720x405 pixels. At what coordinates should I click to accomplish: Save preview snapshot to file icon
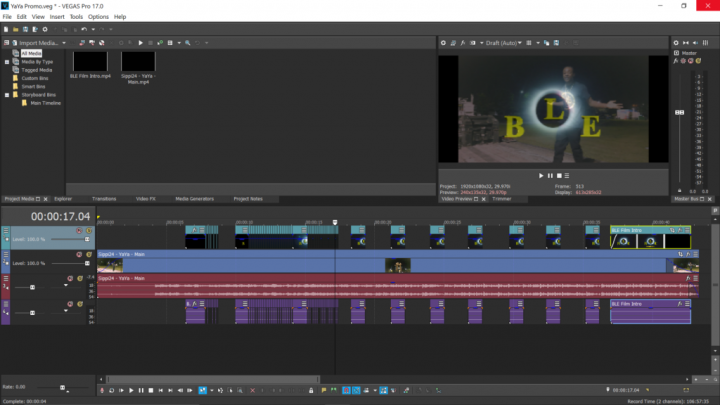coord(556,43)
